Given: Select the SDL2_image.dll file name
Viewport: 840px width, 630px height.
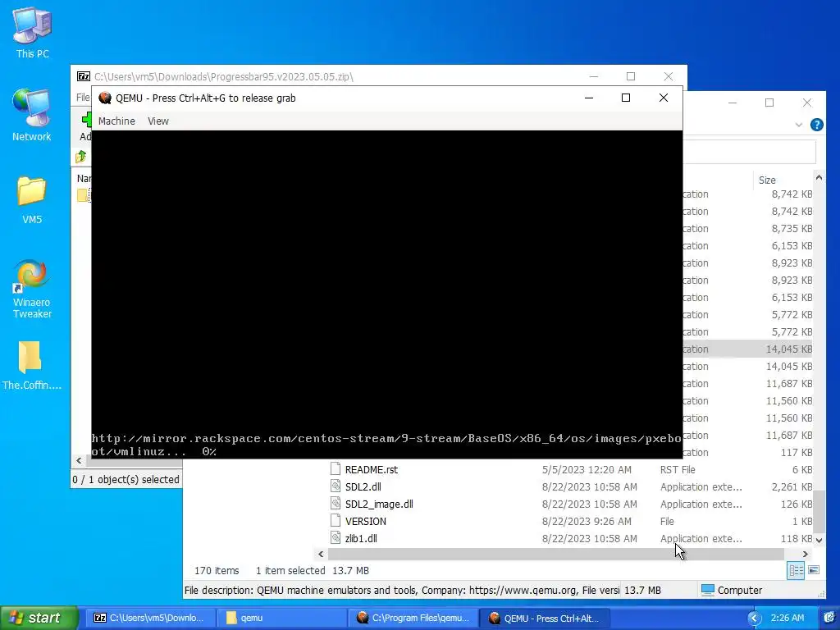Looking at the screenshot, I should click(379, 504).
